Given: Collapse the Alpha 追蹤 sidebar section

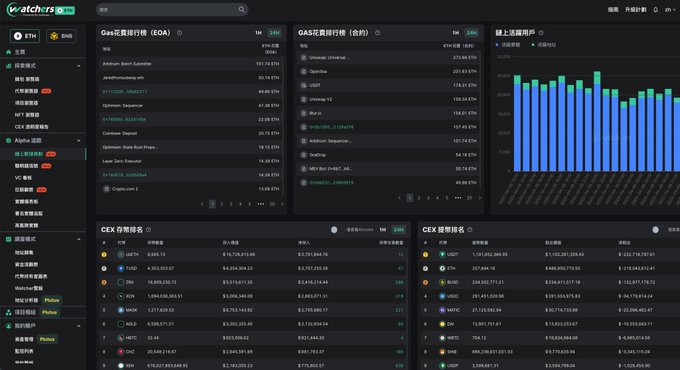Looking at the screenshot, I should pyautogui.click(x=78, y=141).
